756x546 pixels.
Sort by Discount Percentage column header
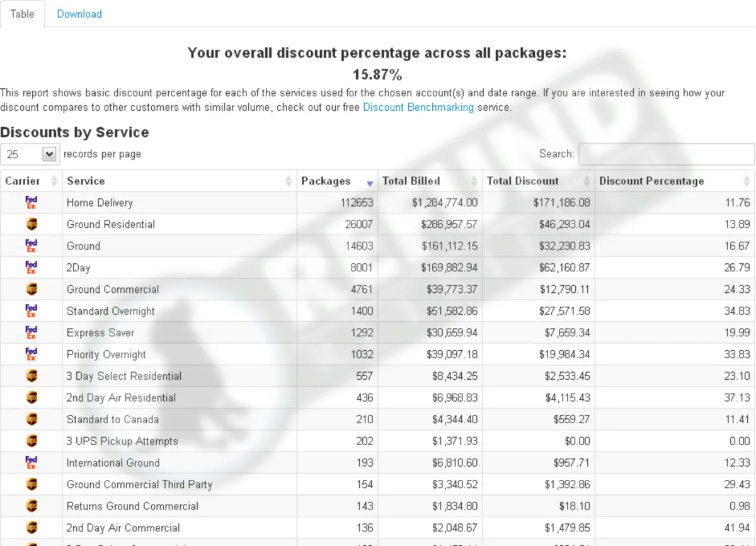(673, 181)
